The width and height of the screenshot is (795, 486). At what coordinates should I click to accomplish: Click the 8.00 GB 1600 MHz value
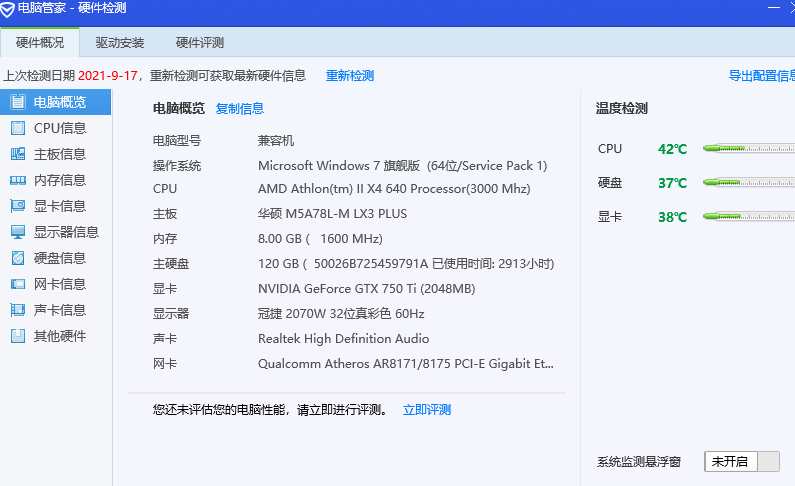[x=320, y=239]
